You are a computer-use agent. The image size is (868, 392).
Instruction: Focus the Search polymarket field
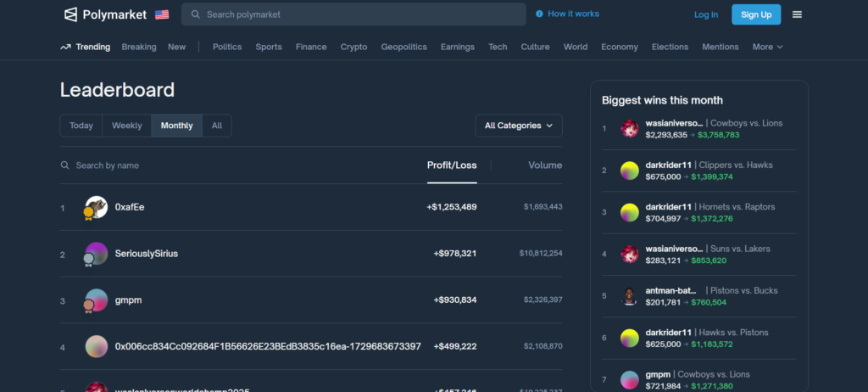353,14
